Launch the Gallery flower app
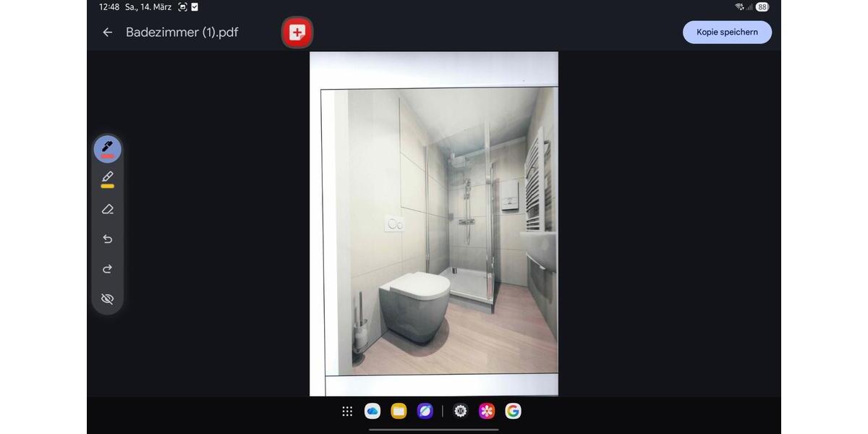The image size is (868, 434). [x=487, y=411]
